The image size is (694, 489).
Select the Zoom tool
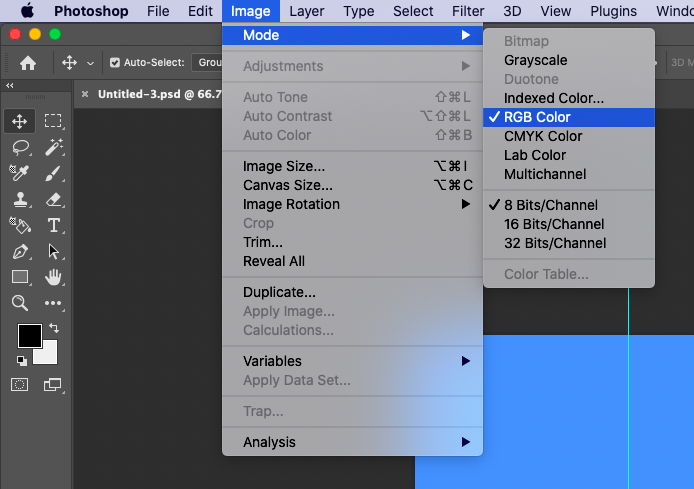click(19, 303)
